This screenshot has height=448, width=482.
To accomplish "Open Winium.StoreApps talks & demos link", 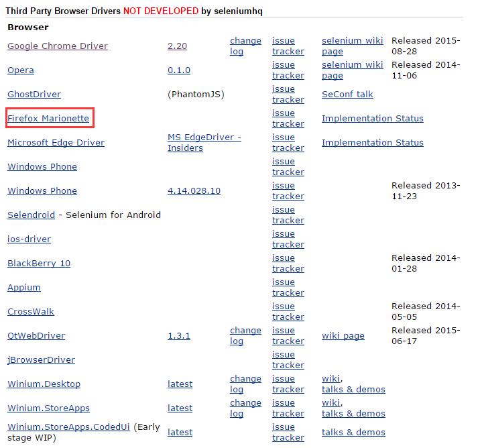I will 353,414.
